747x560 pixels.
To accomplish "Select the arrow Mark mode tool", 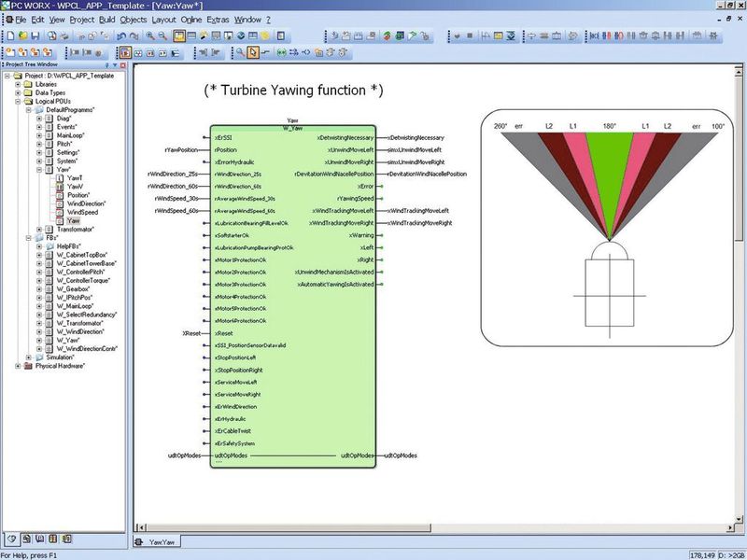I will click(x=253, y=52).
